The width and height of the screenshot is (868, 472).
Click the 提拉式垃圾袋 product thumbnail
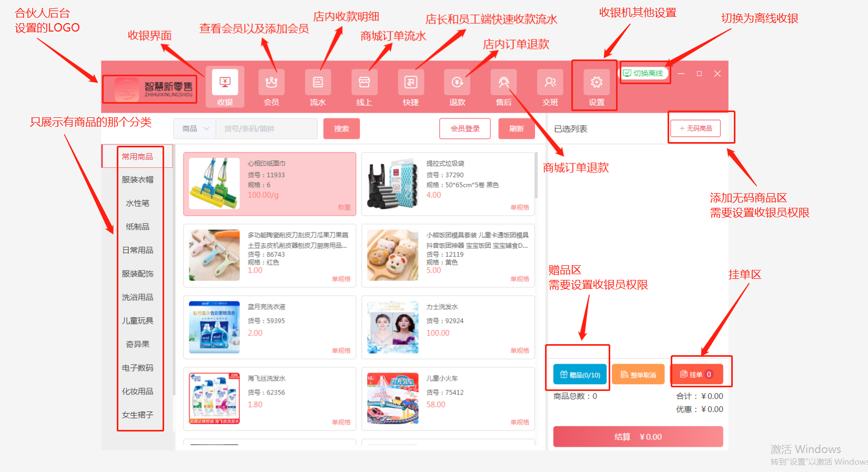pos(393,184)
